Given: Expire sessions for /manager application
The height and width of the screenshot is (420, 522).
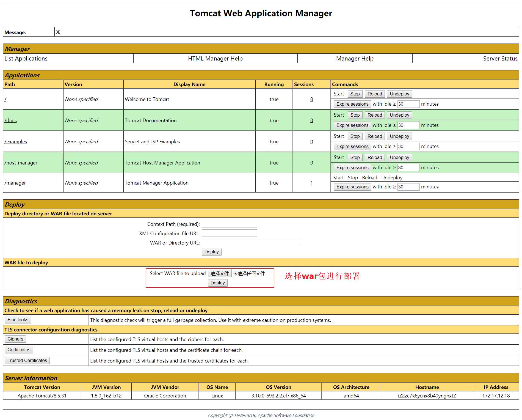Looking at the screenshot, I should (x=352, y=187).
